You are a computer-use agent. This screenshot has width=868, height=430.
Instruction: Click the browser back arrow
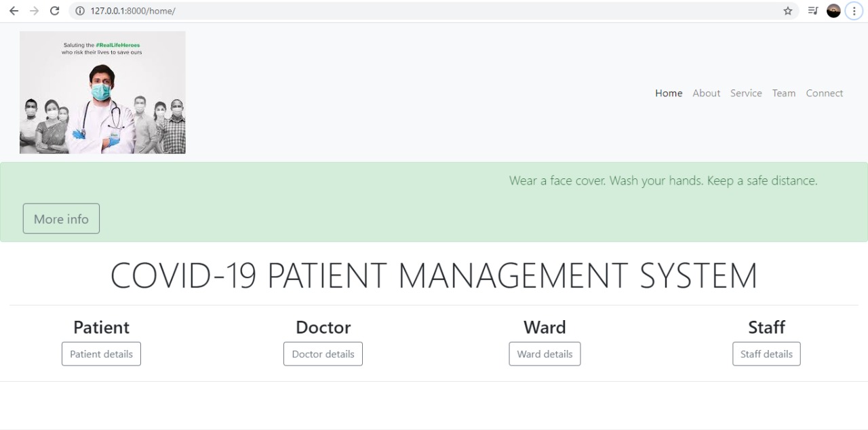[x=14, y=11]
